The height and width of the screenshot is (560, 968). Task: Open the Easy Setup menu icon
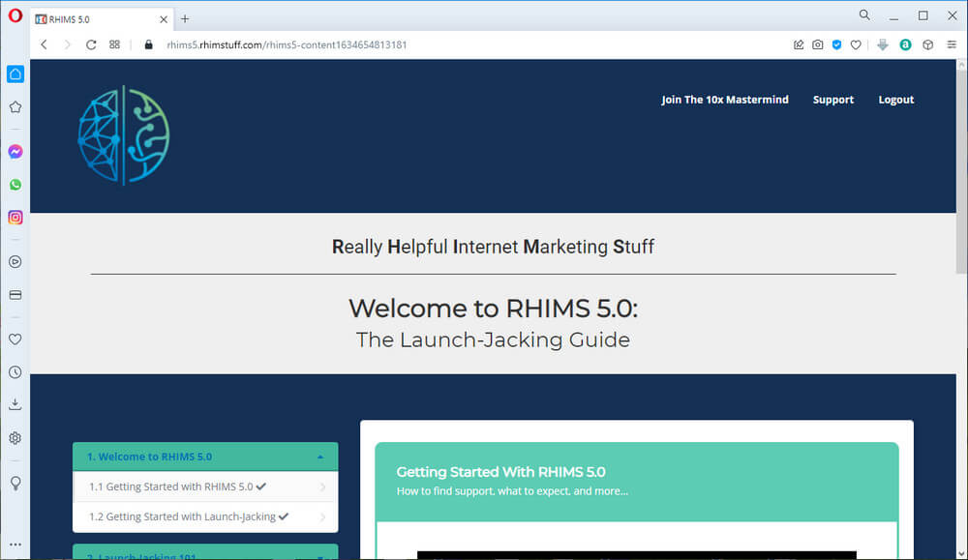point(952,44)
